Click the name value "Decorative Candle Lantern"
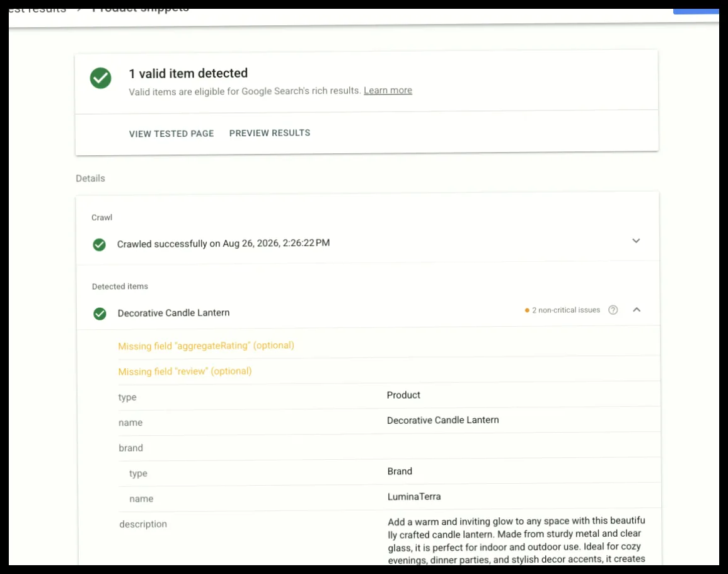728x574 pixels. click(x=443, y=420)
